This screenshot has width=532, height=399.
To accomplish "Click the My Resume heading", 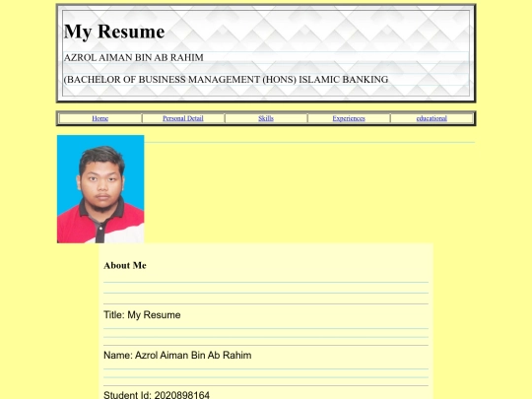I will pyautogui.click(x=114, y=32).
